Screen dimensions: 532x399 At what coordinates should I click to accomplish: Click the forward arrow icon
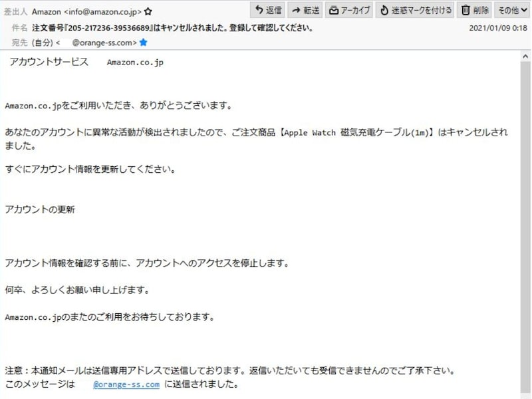pos(296,11)
